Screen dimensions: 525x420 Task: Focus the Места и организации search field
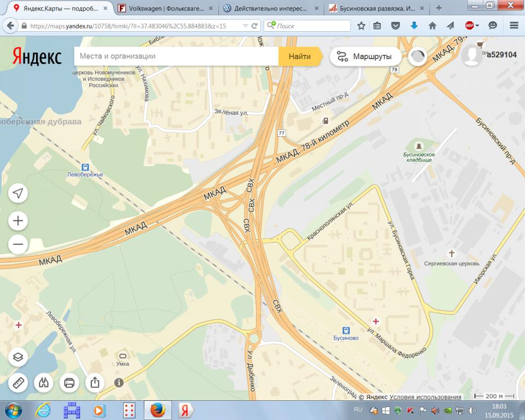click(177, 56)
